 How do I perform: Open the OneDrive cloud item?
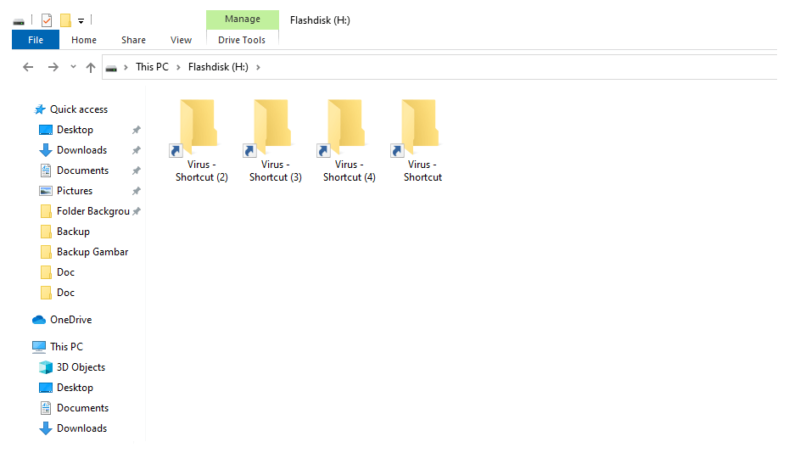coord(62,320)
